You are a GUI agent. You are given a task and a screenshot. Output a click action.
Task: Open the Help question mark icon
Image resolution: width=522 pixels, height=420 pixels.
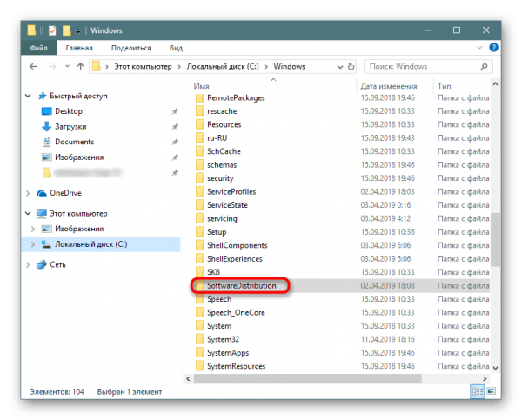[x=493, y=48]
